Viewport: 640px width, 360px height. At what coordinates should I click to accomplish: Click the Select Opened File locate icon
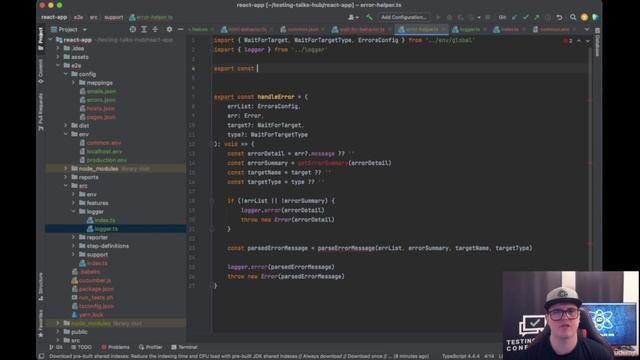coord(133,29)
